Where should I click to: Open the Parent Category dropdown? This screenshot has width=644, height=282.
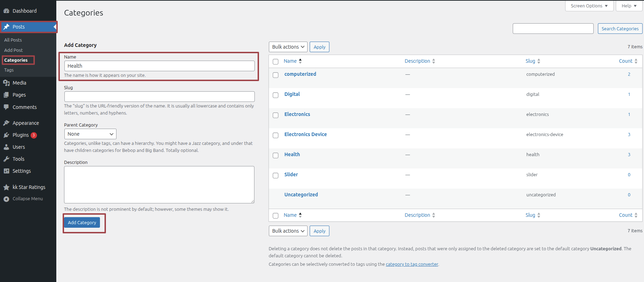coord(90,134)
